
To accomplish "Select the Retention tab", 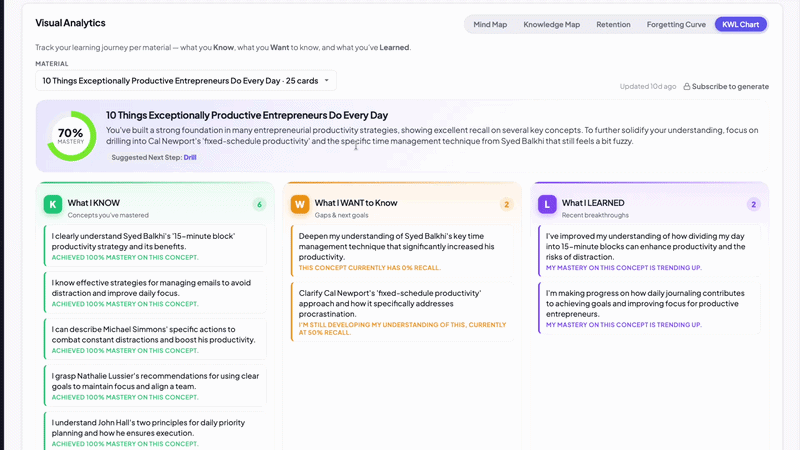I will [x=613, y=24].
